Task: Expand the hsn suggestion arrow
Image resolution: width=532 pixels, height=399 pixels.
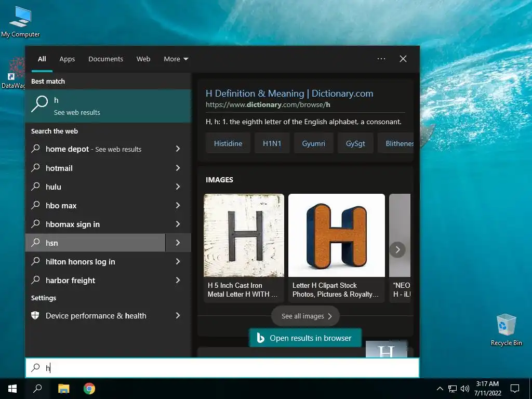Action: tap(178, 243)
